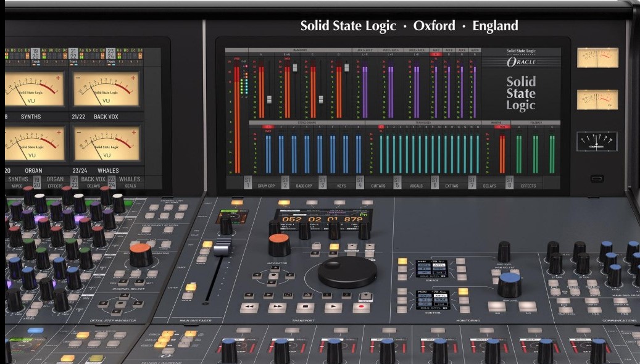Image resolution: width=640 pixels, height=364 pixels.
Task: Click the monitoring CONTROL display screen
Action: click(432, 299)
